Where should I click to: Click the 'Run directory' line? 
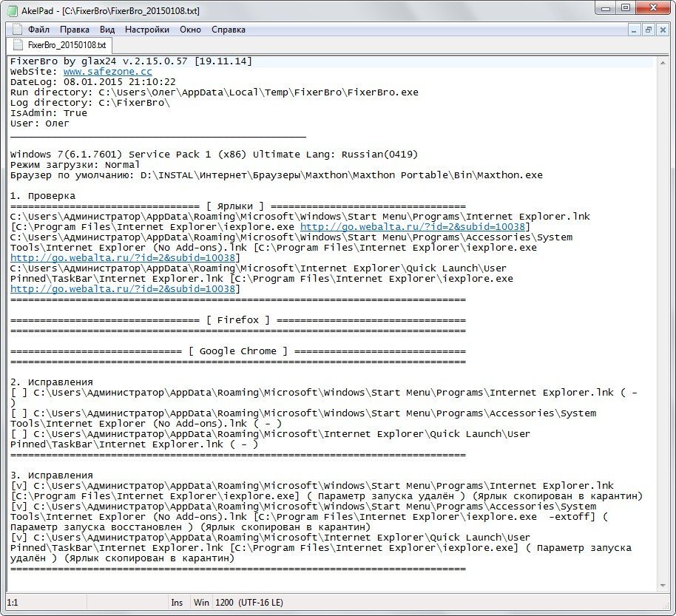pyautogui.click(x=214, y=92)
